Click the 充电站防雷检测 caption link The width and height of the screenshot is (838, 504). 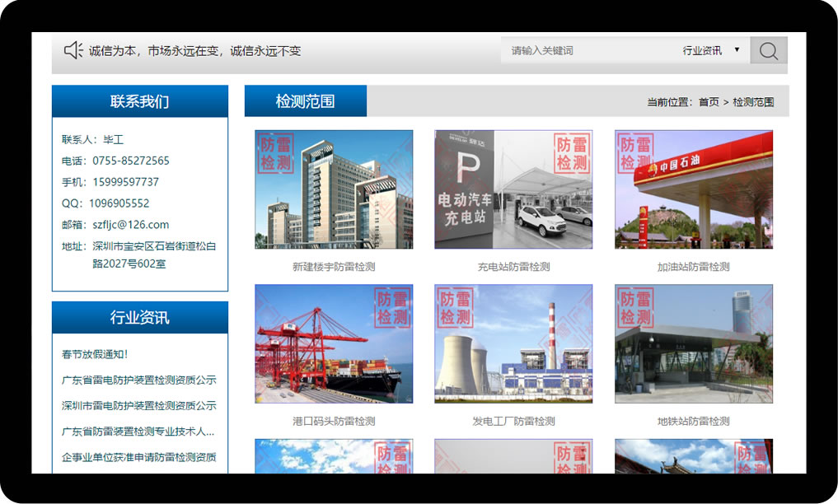pos(513,267)
